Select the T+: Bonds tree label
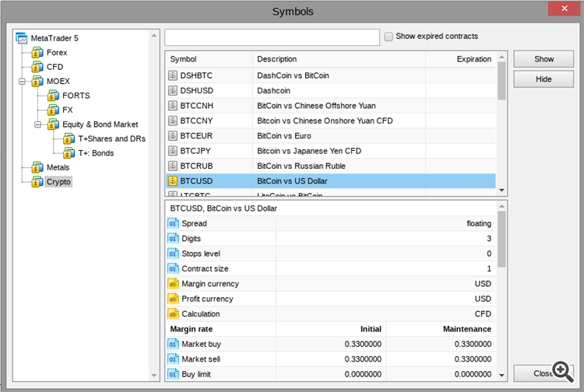This screenshot has height=392, width=584. pyautogui.click(x=96, y=153)
